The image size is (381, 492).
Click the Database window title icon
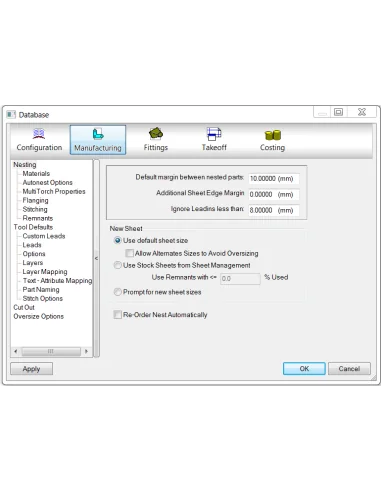tap(11, 114)
